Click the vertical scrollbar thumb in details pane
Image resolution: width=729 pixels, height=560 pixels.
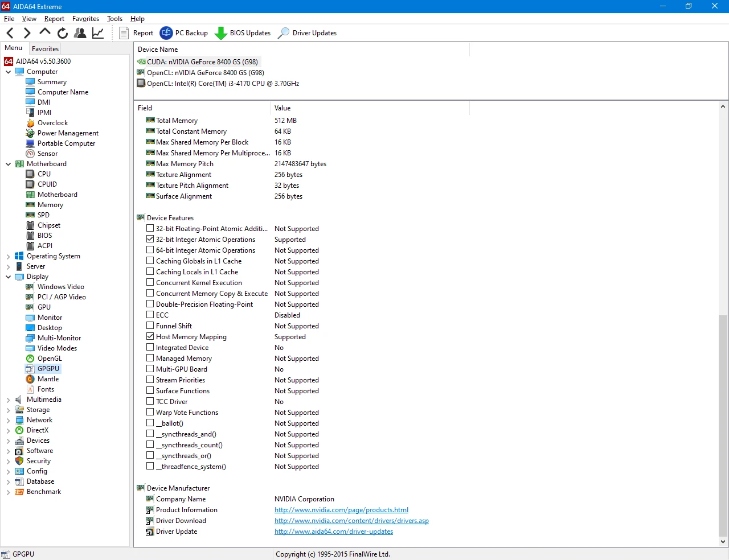click(x=723, y=426)
